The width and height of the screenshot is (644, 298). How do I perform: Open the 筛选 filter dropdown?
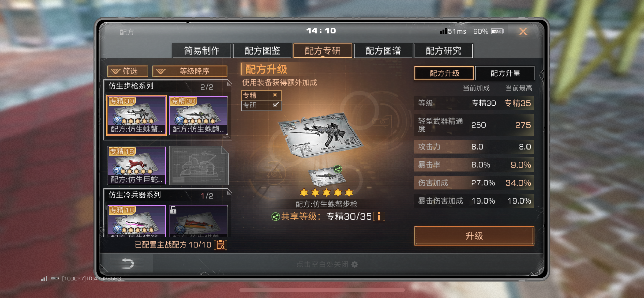[x=127, y=71]
